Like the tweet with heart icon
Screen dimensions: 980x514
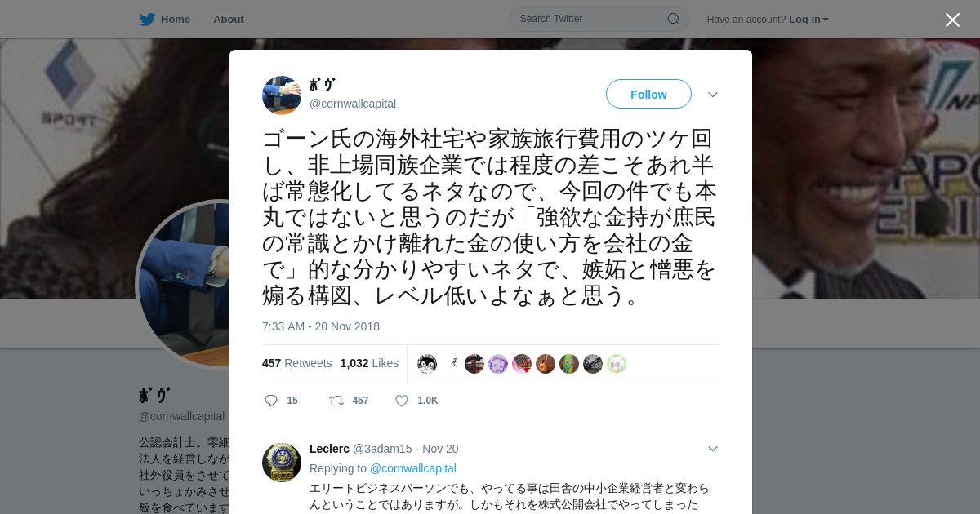point(402,401)
